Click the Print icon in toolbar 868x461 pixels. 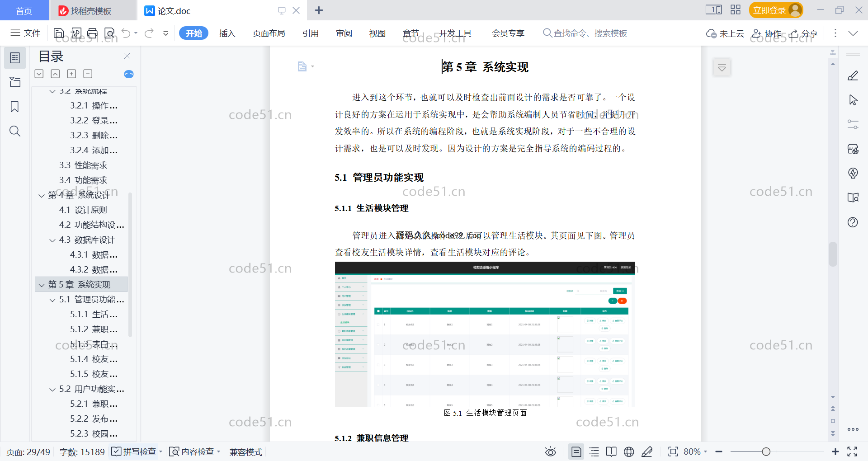click(92, 33)
